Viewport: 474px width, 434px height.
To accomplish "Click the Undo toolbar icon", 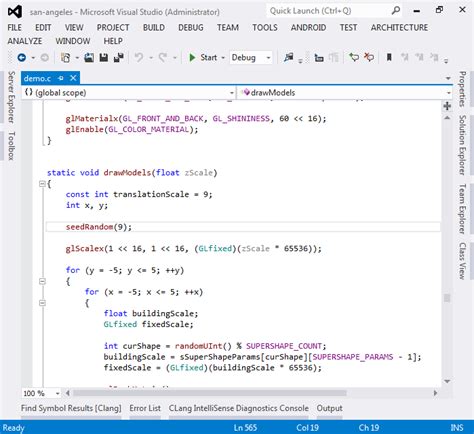I will [139, 58].
